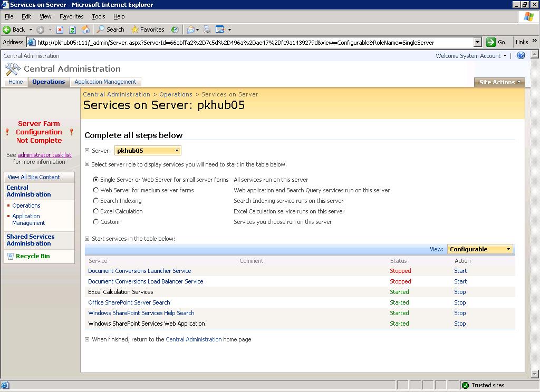
Task: Open the View menu
Action: [45, 16]
